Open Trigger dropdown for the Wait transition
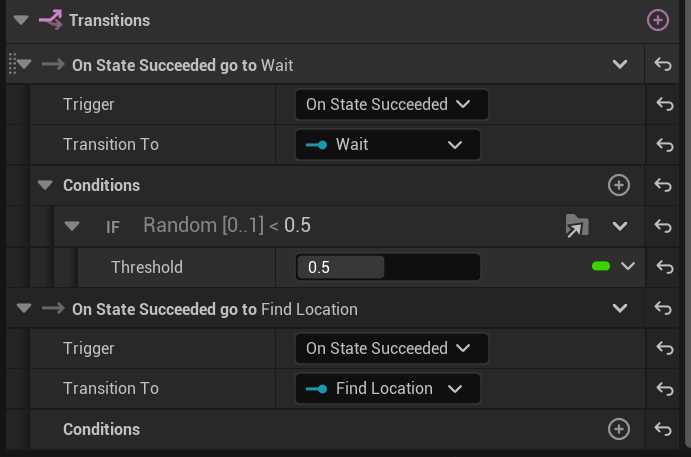 click(390, 104)
